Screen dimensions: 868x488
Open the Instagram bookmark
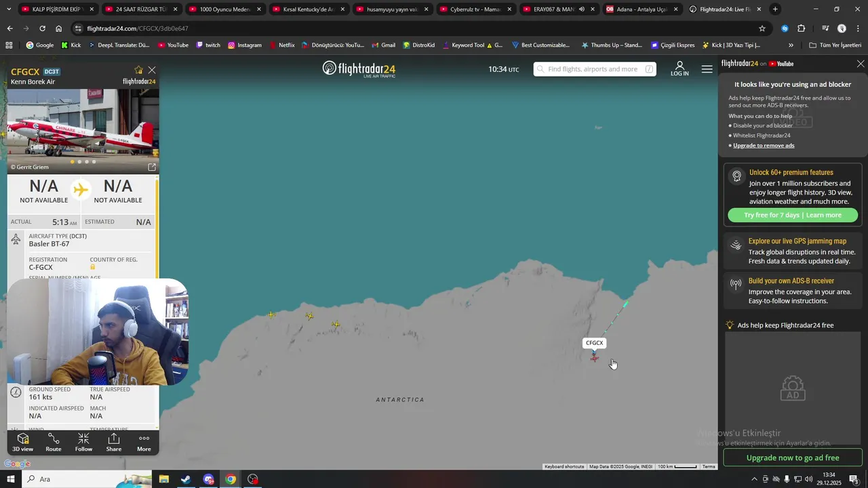[x=244, y=45]
